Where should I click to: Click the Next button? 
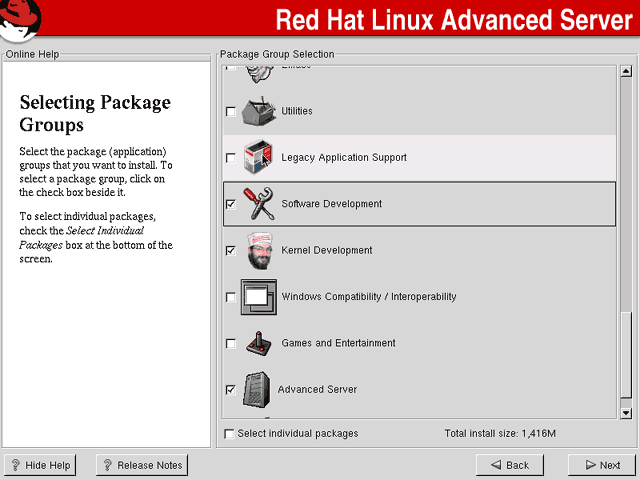click(x=602, y=465)
